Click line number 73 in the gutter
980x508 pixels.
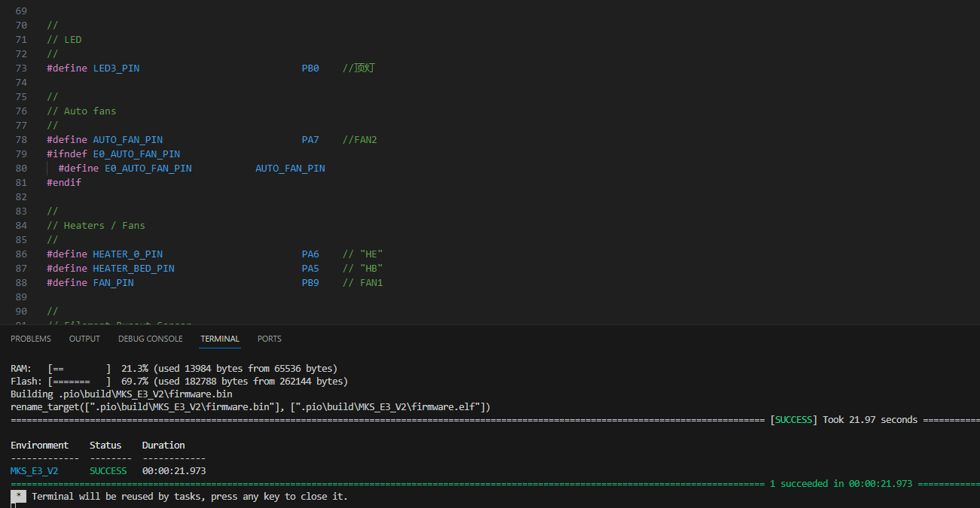(x=21, y=68)
